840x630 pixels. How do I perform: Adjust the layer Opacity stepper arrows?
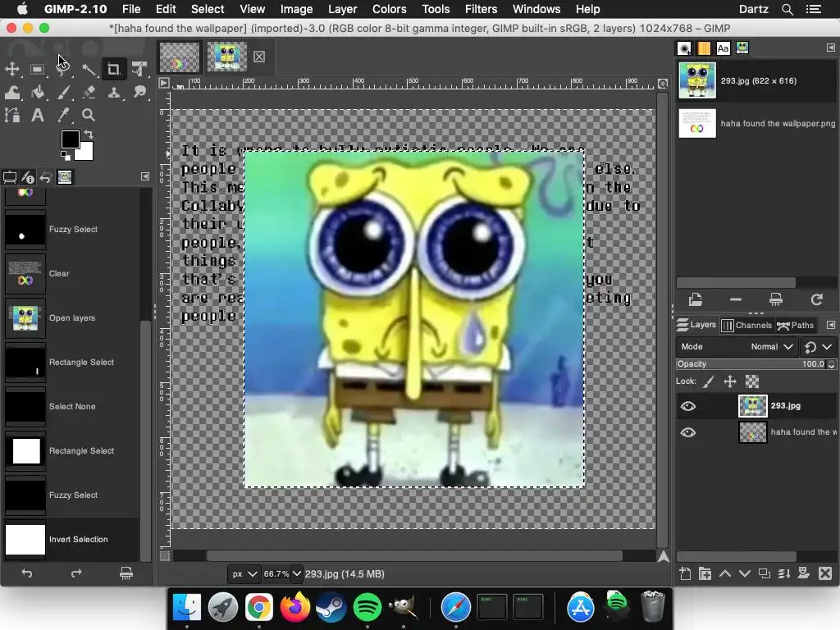coord(831,363)
